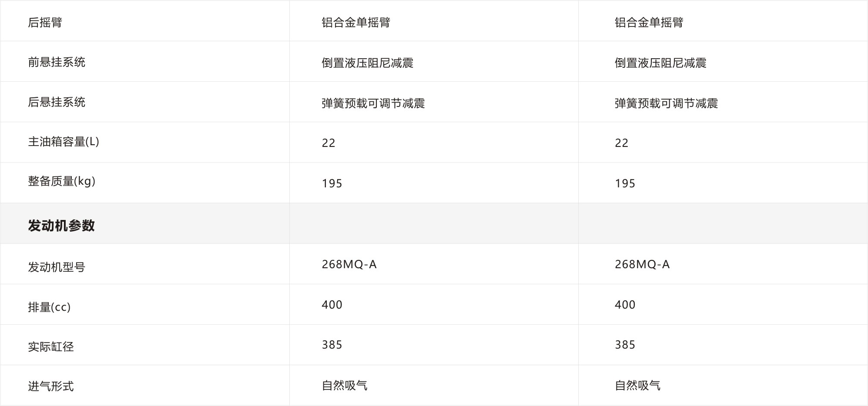868x406 pixels.
Task: Select the 前悬挂系统 row label
Action: [57, 62]
